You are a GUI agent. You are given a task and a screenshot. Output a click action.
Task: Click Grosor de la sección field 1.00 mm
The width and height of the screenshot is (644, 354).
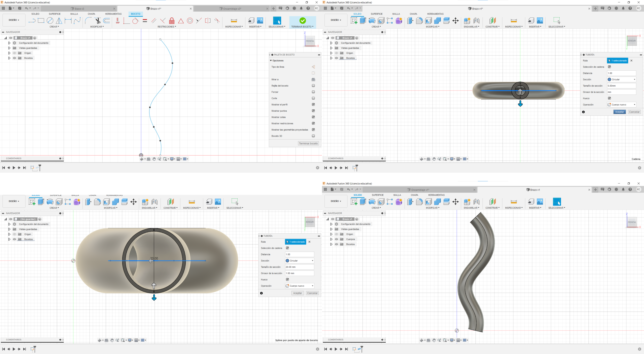point(299,273)
